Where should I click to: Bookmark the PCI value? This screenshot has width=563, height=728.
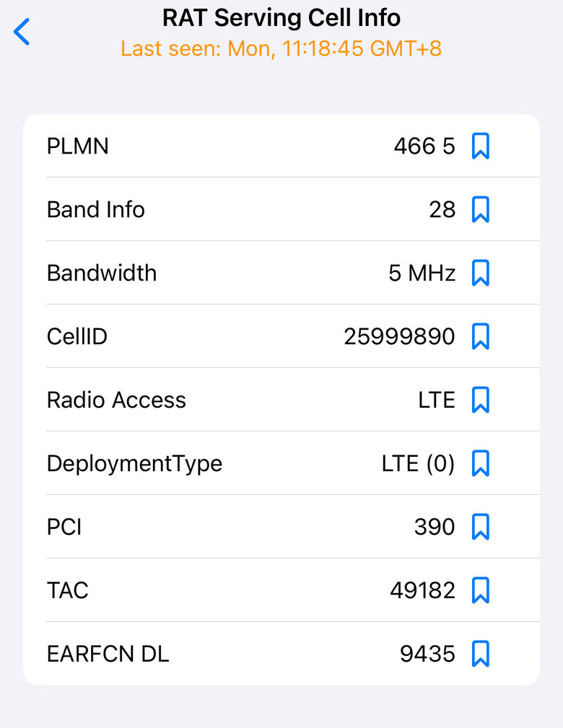pyautogui.click(x=480, y=527)
